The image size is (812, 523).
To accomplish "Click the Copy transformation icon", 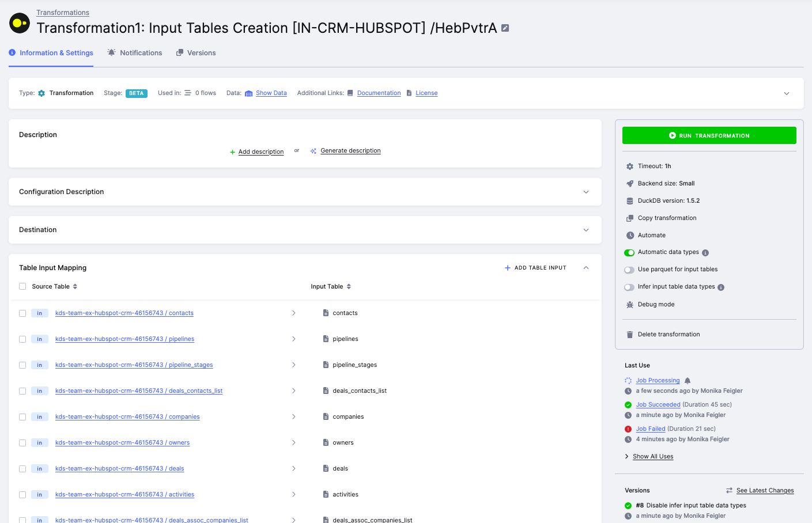I will click(x=630, y=218).
